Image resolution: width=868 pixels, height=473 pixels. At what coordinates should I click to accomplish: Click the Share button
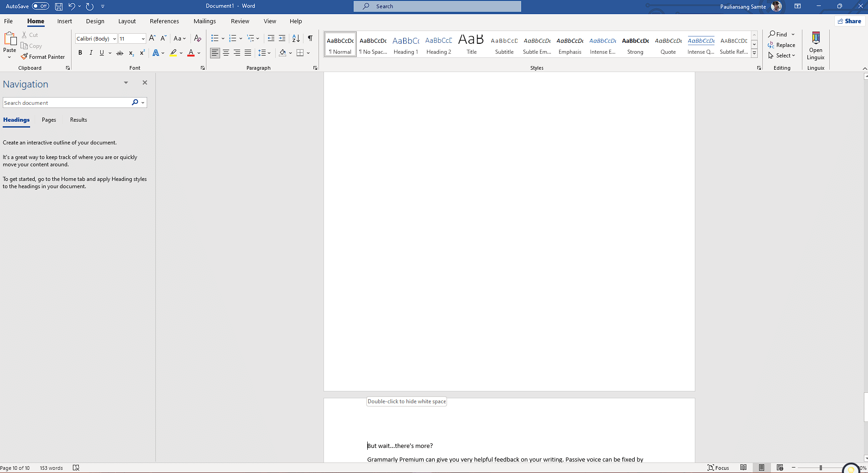(x=850, y=21)
